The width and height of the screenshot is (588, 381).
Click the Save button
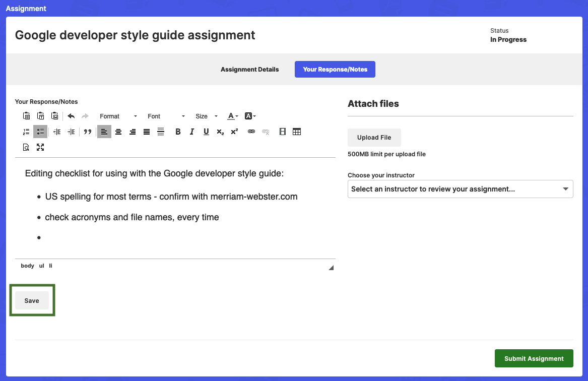(32, 300)
